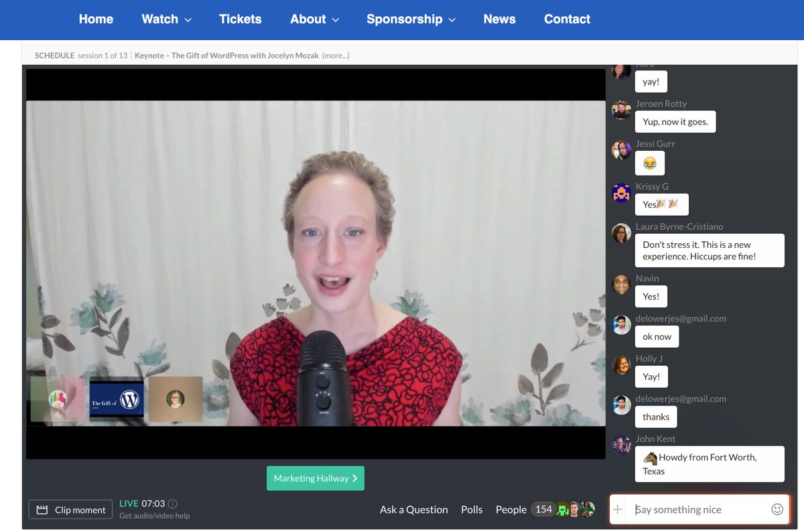804x532 pixels.
Task: Open the Contact page
Action: point(567,19)
